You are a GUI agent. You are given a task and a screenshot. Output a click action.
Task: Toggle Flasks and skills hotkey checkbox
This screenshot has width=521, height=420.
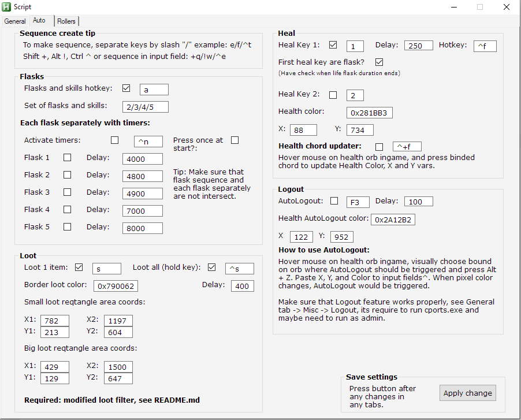point(126,88)
